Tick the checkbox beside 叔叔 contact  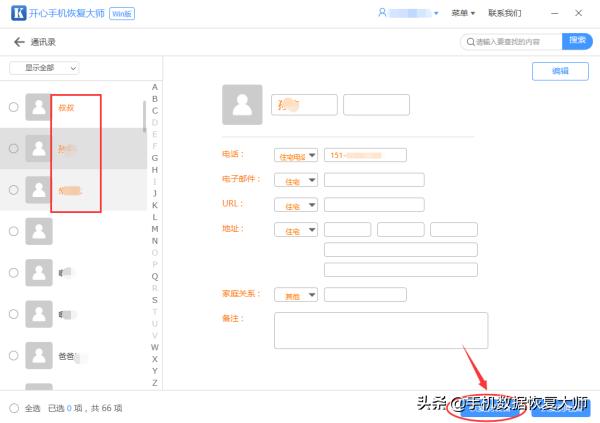[13, 107]
